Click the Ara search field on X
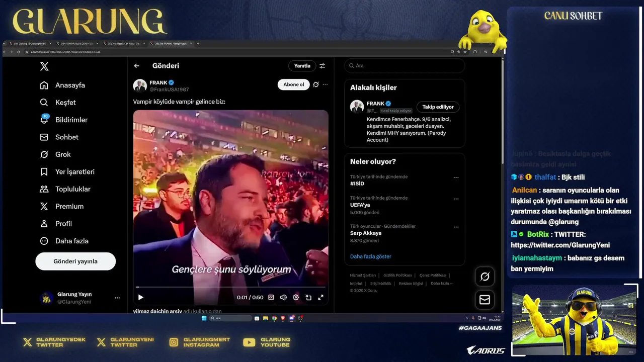 (x=405, y=66)
